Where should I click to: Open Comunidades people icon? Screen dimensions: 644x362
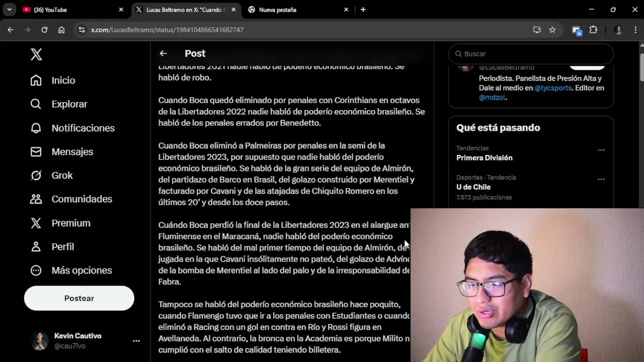pos(36,199)
